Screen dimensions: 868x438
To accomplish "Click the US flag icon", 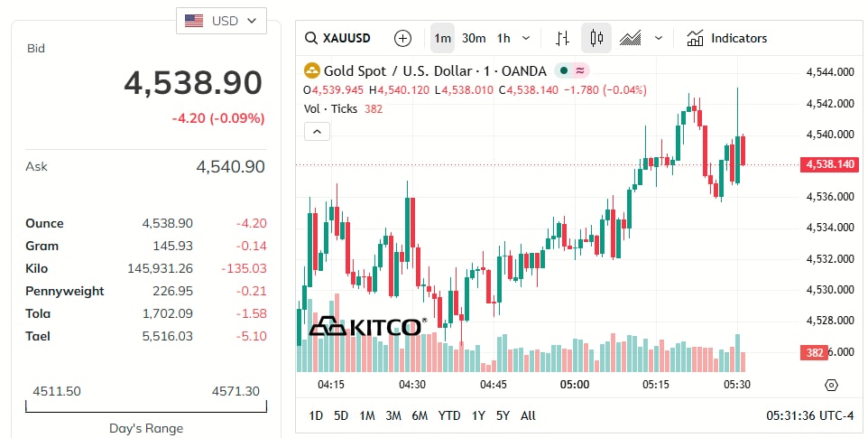I will coord(194,21).
